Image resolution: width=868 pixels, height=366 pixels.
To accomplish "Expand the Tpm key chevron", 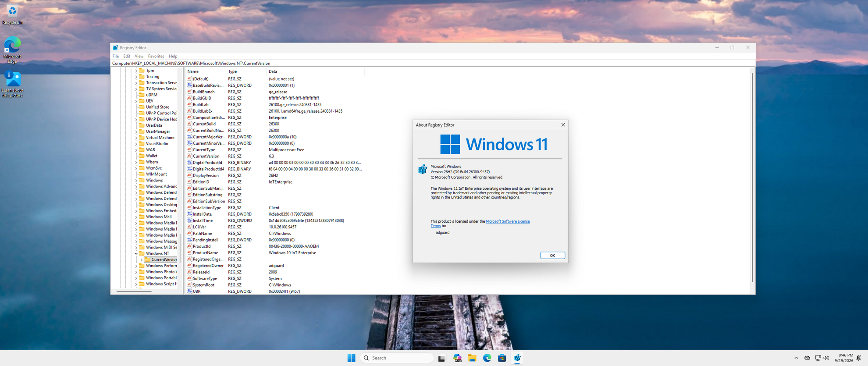I will pos(136,71).
